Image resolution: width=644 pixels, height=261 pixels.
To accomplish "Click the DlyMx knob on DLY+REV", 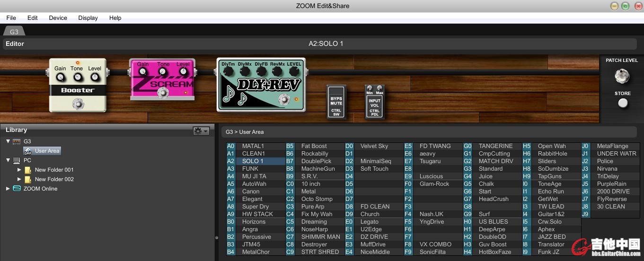I will point(245,71).
